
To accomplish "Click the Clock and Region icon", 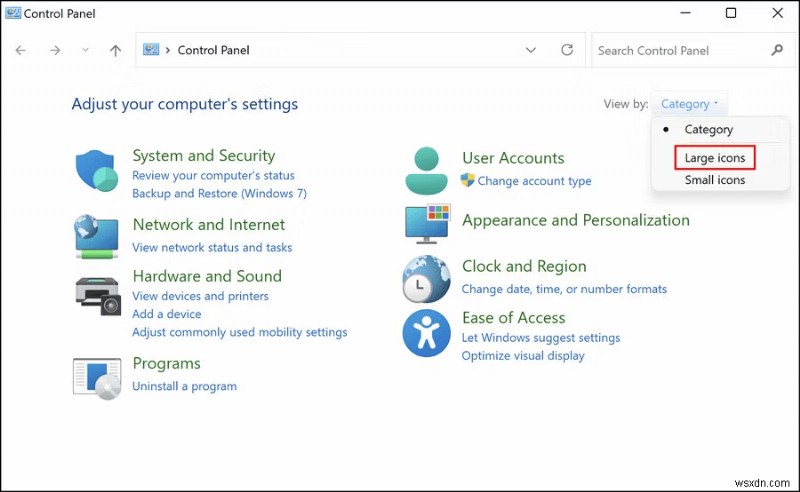I will 426,278.
